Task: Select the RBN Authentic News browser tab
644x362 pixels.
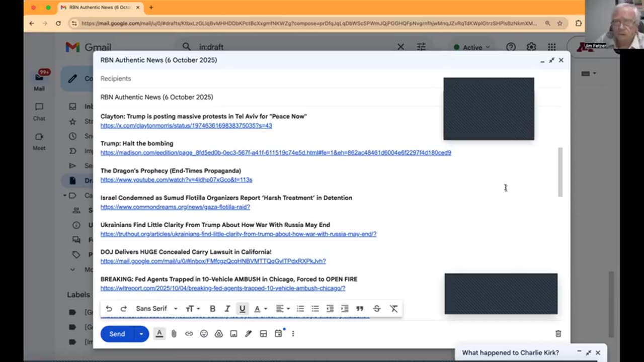Action: [x=100, y=8]
